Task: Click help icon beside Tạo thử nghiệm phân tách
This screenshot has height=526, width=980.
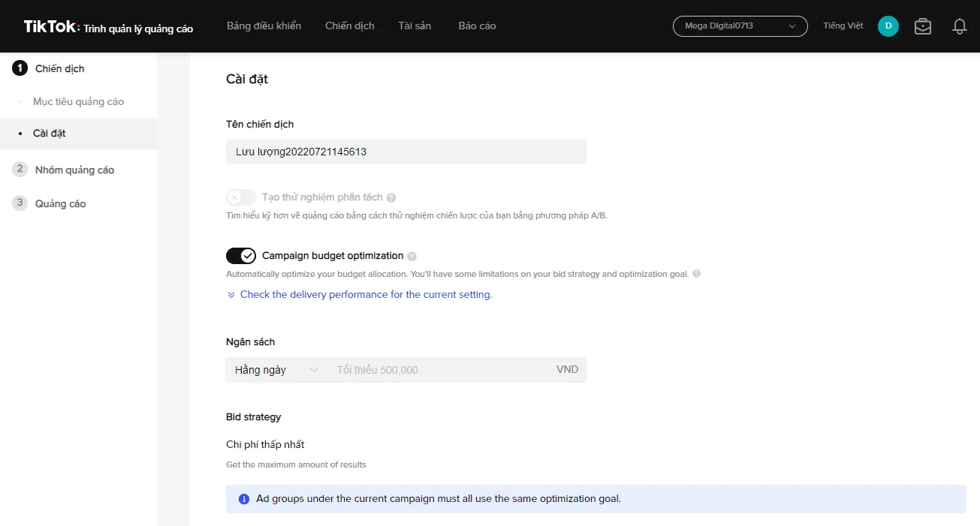Action: pyautogui.click(x=391, y=197)
